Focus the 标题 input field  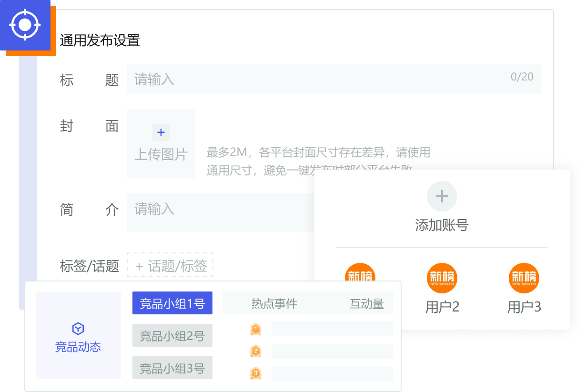click(334, 79)
